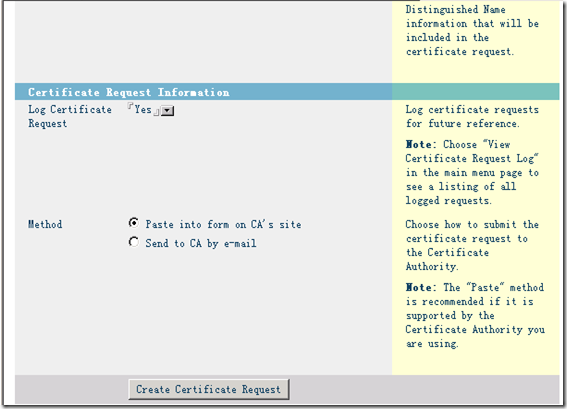Click the note about 'View Certificate Request Log'
This screenshot has height=409, width=567.
(x=472, y=172)
